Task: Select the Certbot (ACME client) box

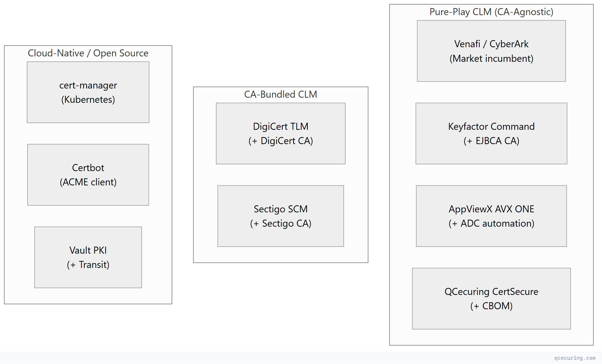Action: click(x=88, y=175)
